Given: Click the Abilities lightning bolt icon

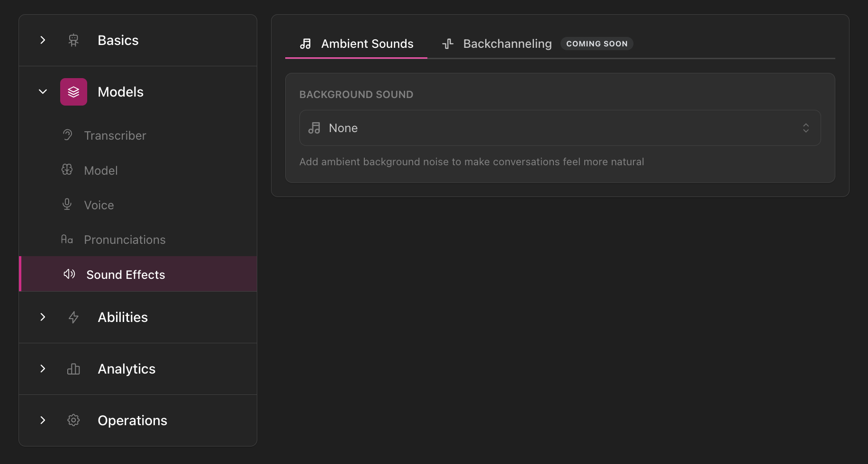Looking at the screenshot, I should (73, 317).
